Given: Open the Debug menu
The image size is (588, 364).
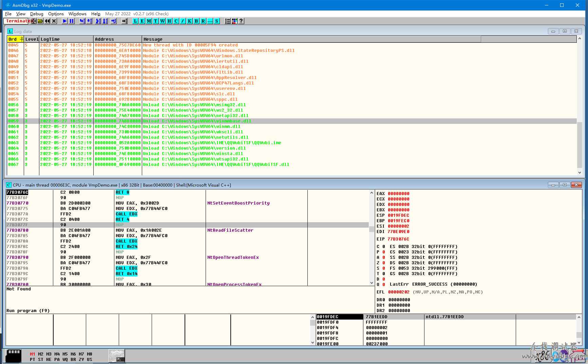Looking at the screenshot, I should [x=37, y=14].
